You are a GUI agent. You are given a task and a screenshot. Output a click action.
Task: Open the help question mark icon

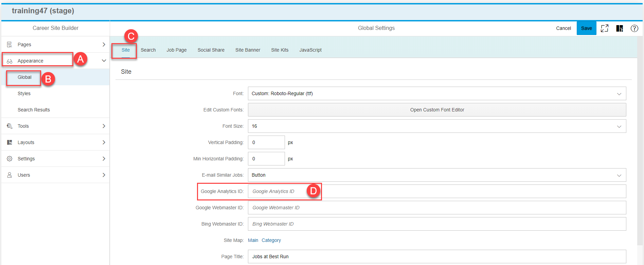tap(634, 28)
